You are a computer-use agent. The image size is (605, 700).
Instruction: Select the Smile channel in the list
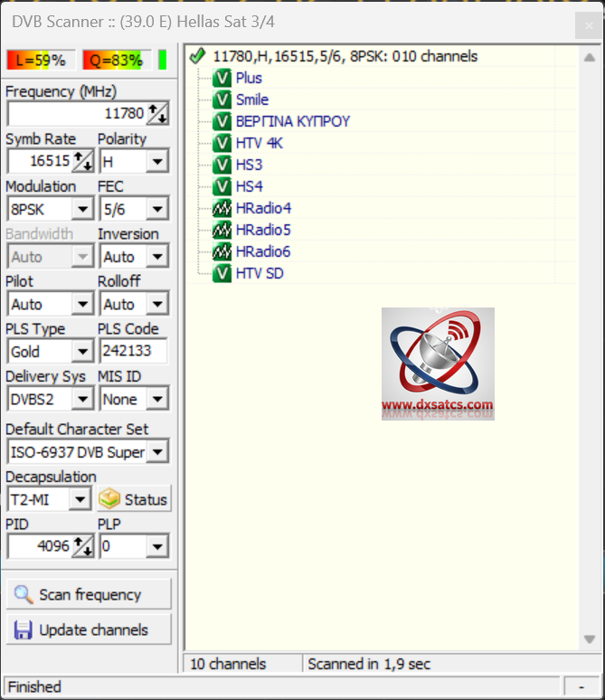point(252,99)
